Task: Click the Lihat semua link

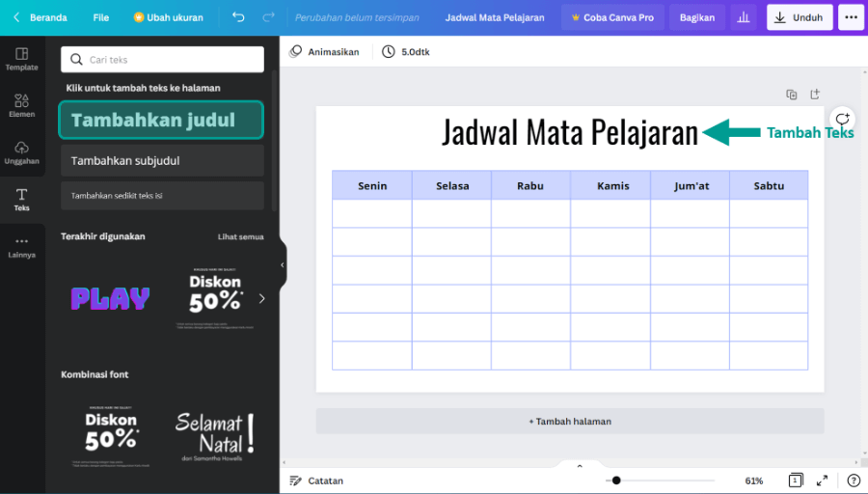Action: point(241,236)
